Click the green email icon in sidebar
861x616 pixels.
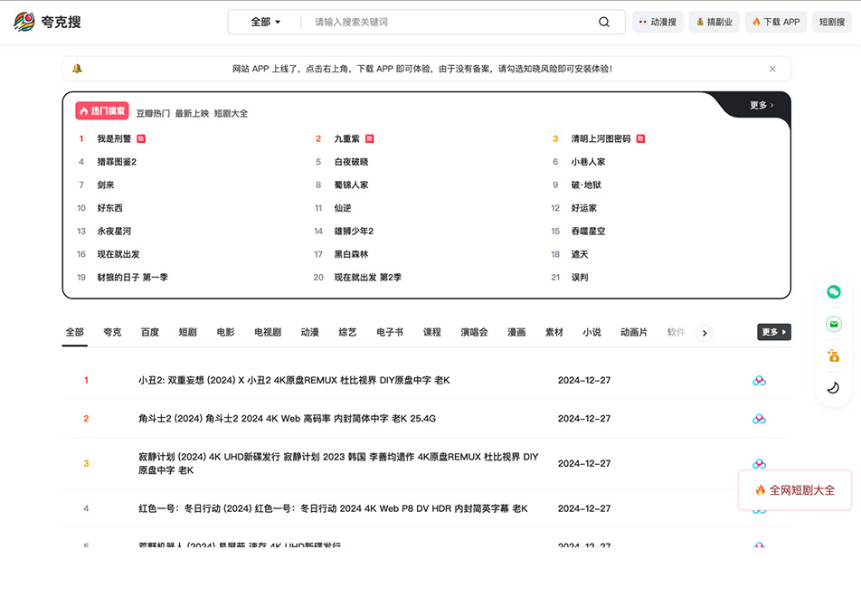(x=833, y=324)
